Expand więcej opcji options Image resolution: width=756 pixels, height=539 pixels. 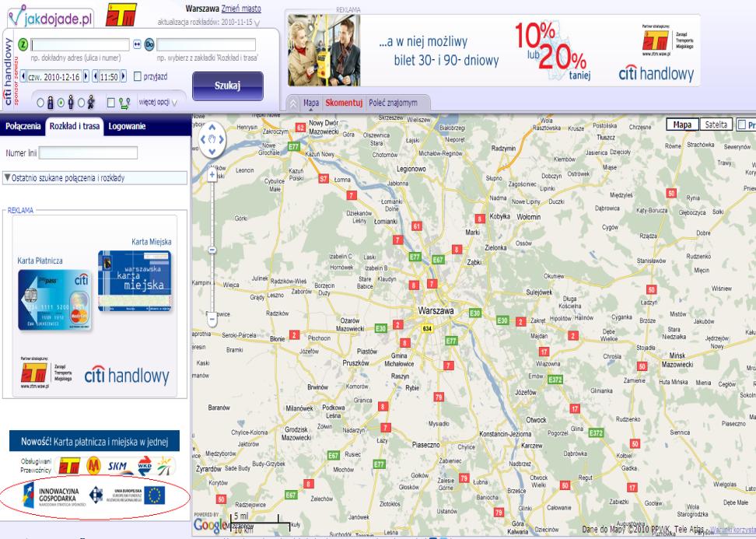point(158,102)
